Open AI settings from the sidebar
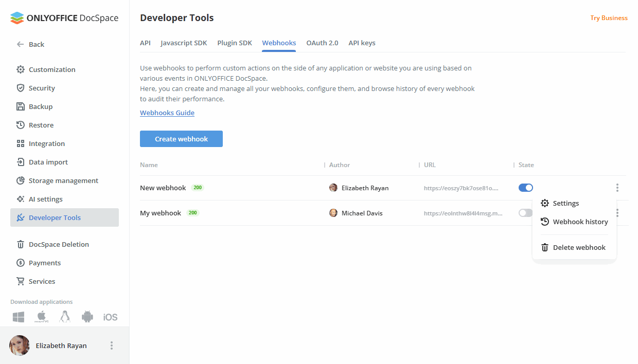 (45, 199)
